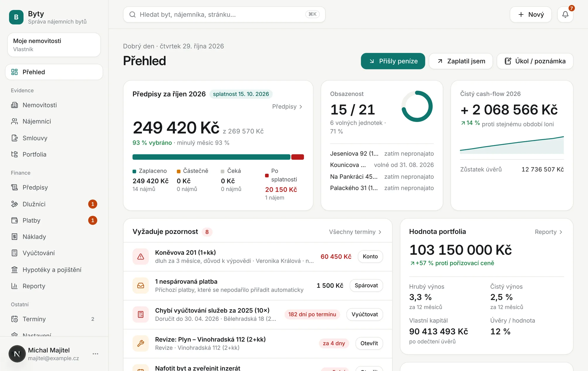Click the occupancy donut chart
Screen dimensions: 588x371
(x=417, y=106)
